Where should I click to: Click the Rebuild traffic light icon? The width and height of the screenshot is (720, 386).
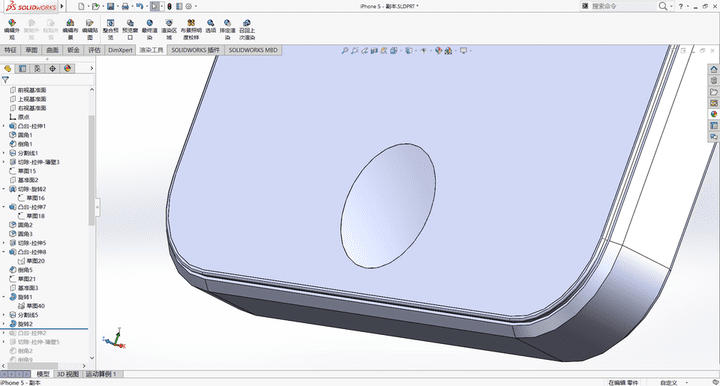169,6
